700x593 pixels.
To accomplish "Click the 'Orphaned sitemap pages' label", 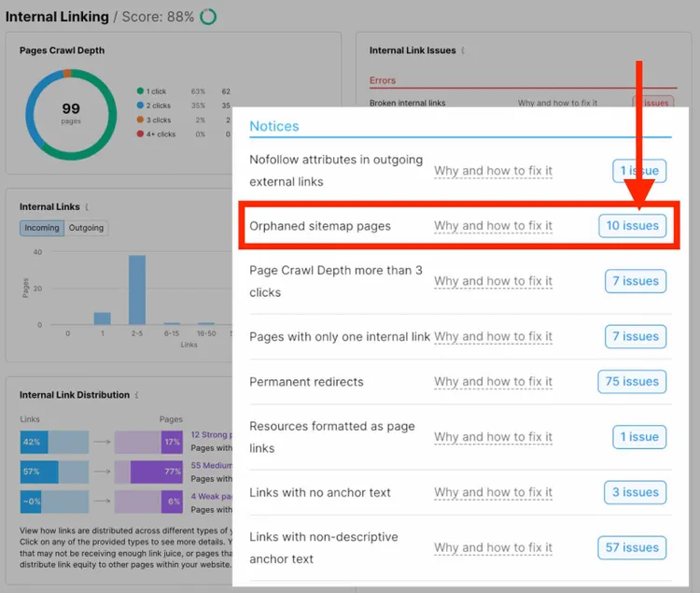I will [x=320, y=226].
